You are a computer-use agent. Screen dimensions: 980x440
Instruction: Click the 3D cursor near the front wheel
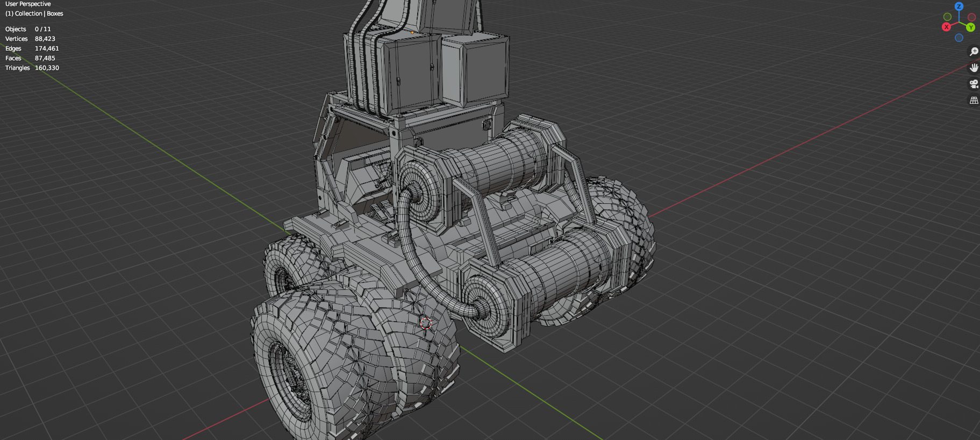426,323
